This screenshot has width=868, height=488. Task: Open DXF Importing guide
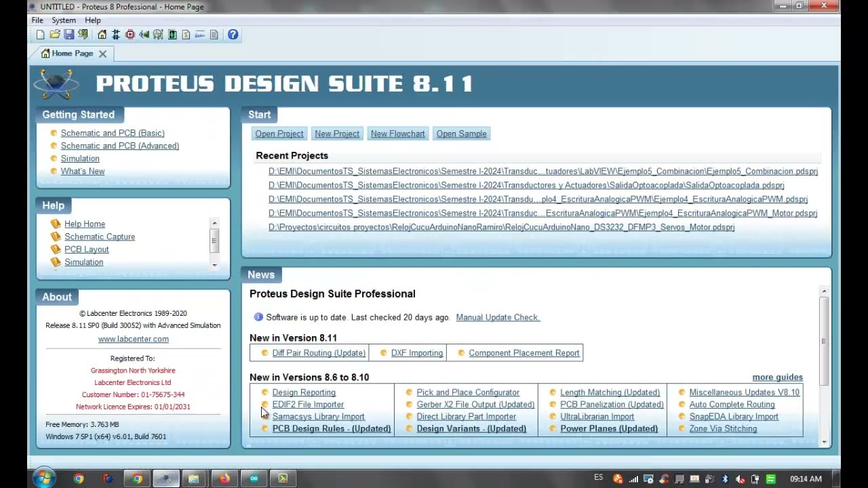click(417, 353)
